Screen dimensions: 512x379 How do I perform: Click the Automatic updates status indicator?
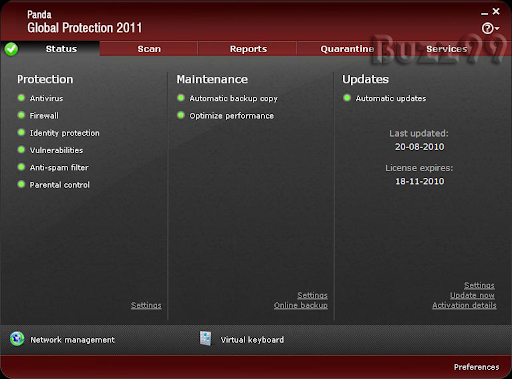tap(347, 98)
